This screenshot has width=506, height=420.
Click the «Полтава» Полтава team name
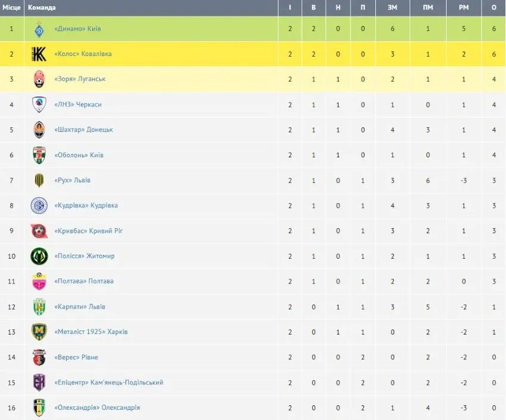pyautogui.click(x=84, y=281)
